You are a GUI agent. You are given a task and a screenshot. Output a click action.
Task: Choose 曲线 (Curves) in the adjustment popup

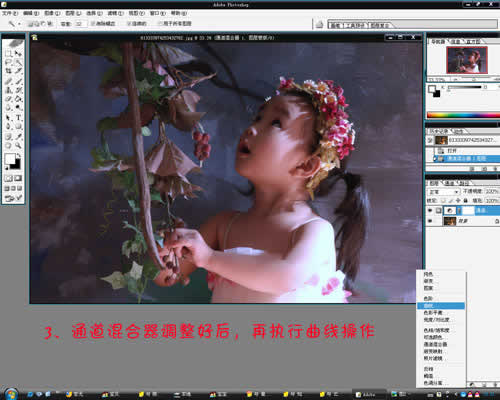(441, 306)
